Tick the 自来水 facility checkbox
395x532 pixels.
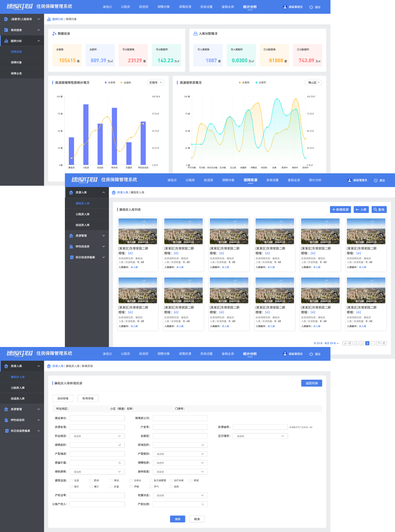click(x=131, y=481)
